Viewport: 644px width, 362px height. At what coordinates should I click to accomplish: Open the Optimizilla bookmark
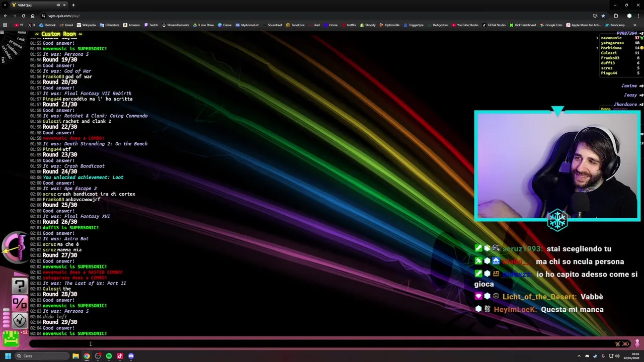coord(389,25)
